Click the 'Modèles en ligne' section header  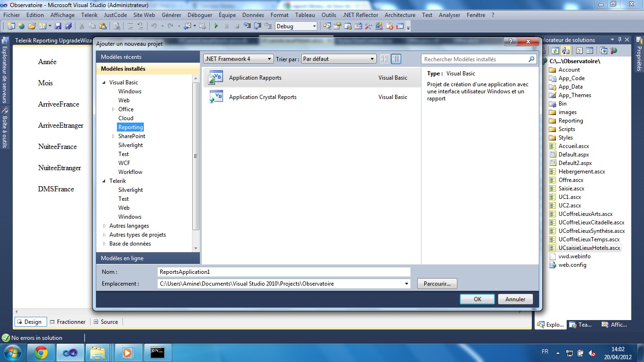click(148, 258)
